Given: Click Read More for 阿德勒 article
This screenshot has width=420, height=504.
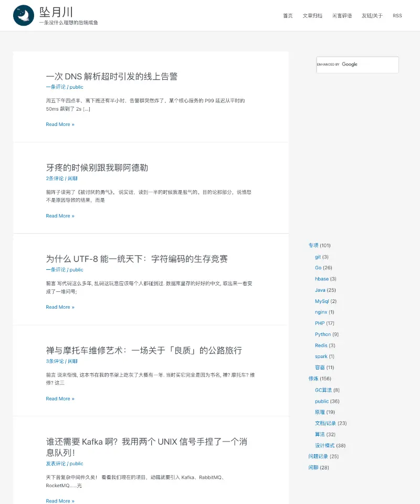Looking at the screenshot, I should pos(60,216).
